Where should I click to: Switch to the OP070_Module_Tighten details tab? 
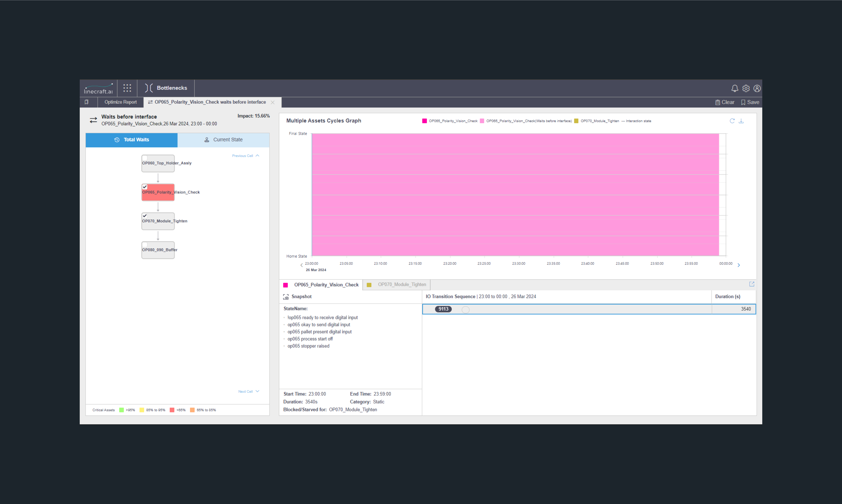396,285
